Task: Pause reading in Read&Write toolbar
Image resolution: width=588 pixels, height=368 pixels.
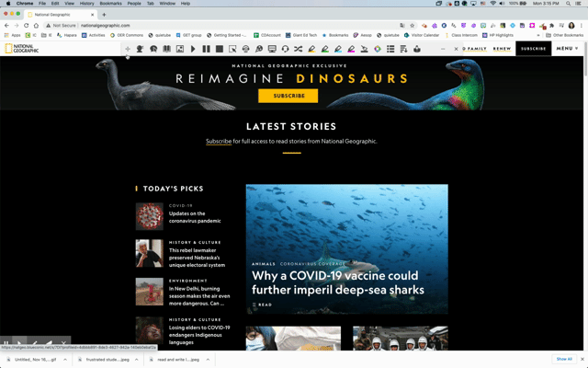Action: coord(206,49)
